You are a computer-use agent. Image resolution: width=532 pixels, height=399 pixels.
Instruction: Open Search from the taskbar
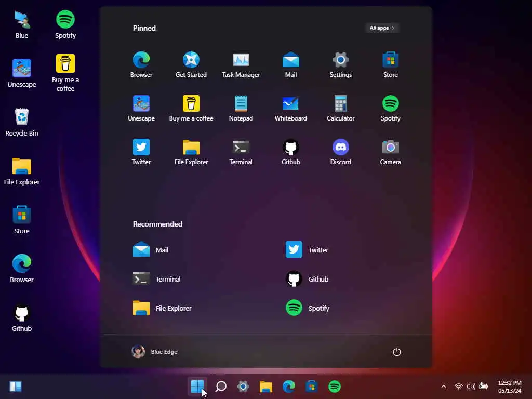pos(220,387)
